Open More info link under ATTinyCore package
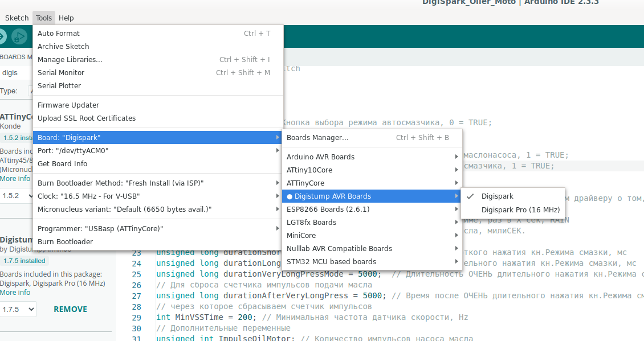 pos(15,179)
